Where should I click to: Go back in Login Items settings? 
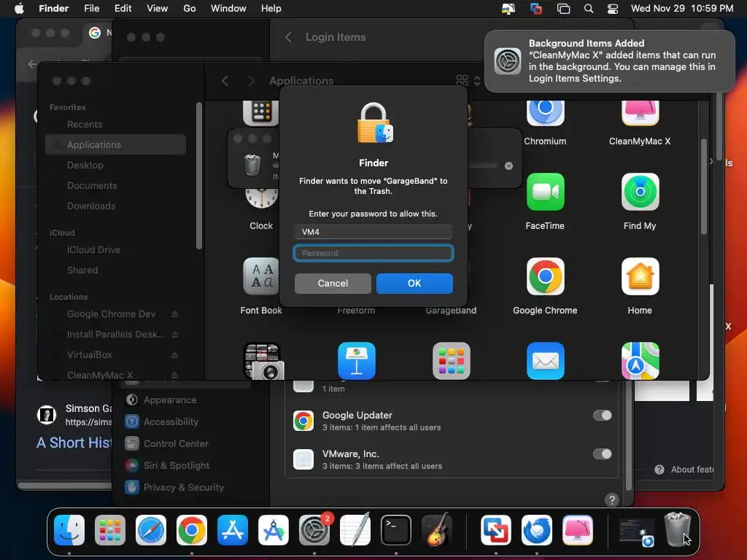tap(287, 37)
